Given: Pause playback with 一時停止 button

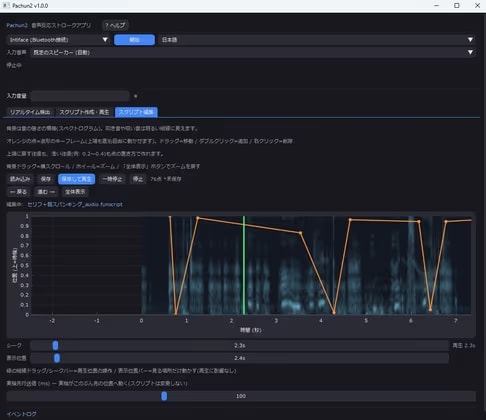Looking at the screenshot, I should (112, 179).
